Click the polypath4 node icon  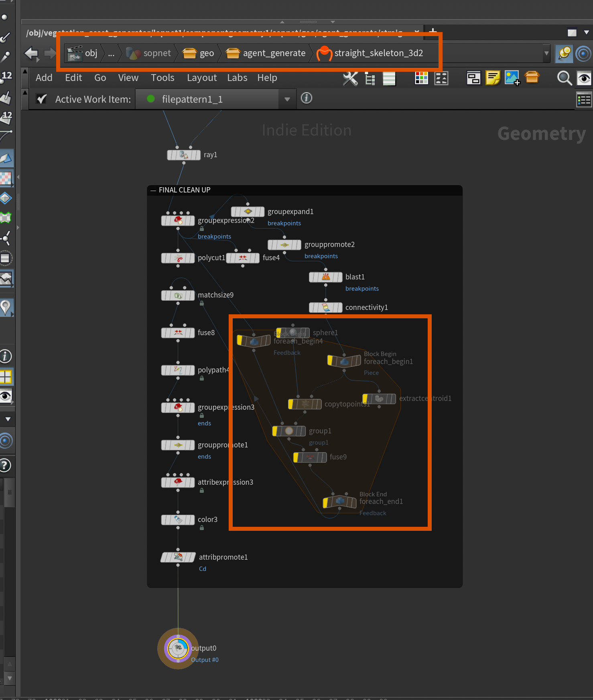pos(178,370)
